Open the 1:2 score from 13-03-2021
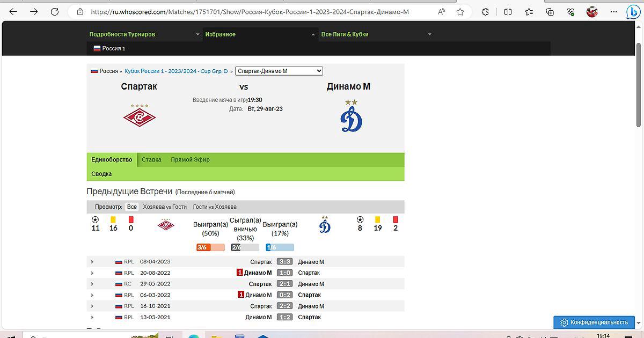Image resolution: width=644 pixels, height=338 pixels. tap(285, 317)
